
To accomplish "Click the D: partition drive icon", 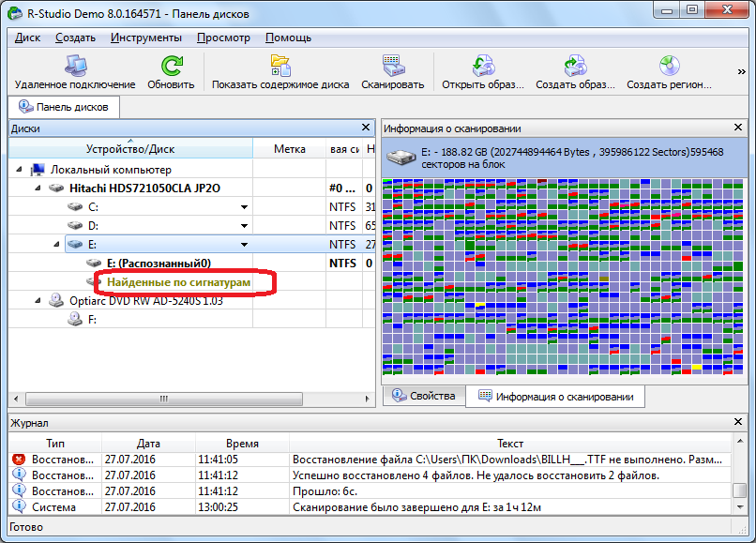I will pos(75,226).
